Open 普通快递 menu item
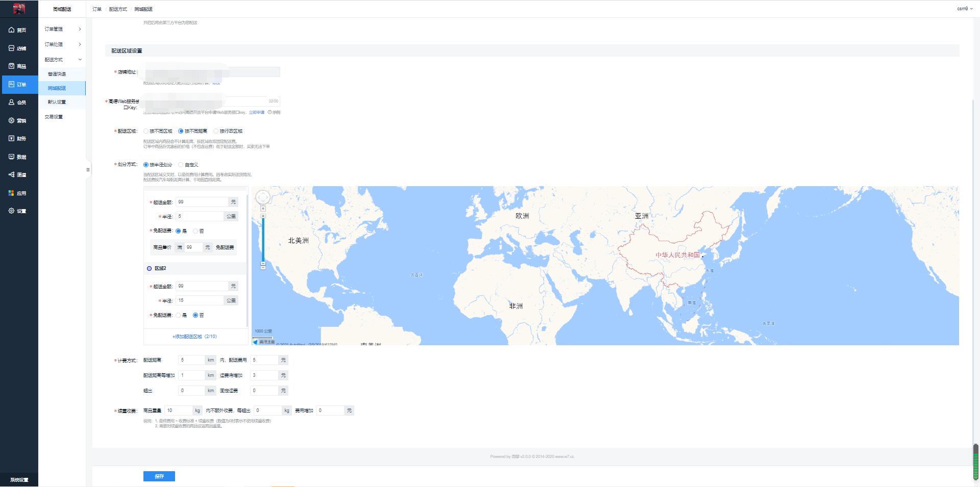This screenshot has width=980, height=487. (x=62, y=74)
